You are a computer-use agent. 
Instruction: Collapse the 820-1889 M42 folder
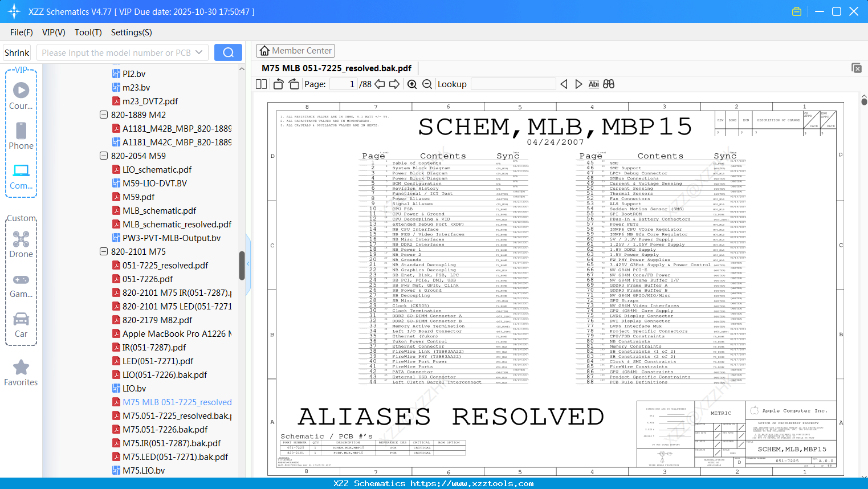104,115
